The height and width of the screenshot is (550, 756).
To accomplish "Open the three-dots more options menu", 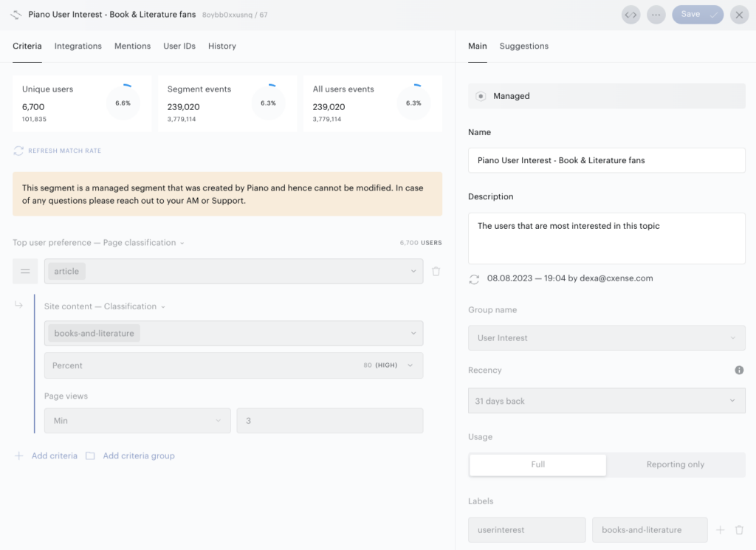I will [x=656, y=15].
